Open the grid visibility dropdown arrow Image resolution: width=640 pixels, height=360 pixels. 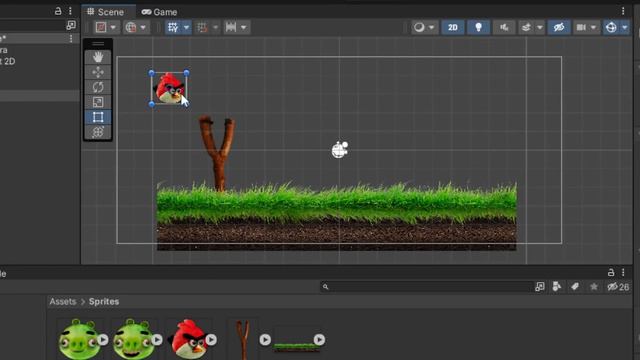pos(186,27)
